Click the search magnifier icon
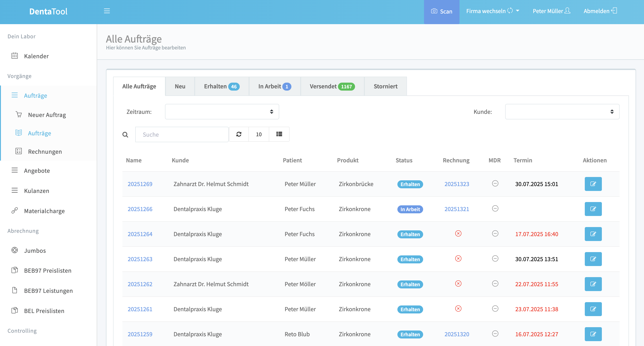644x346 pixels. [125, 135]
